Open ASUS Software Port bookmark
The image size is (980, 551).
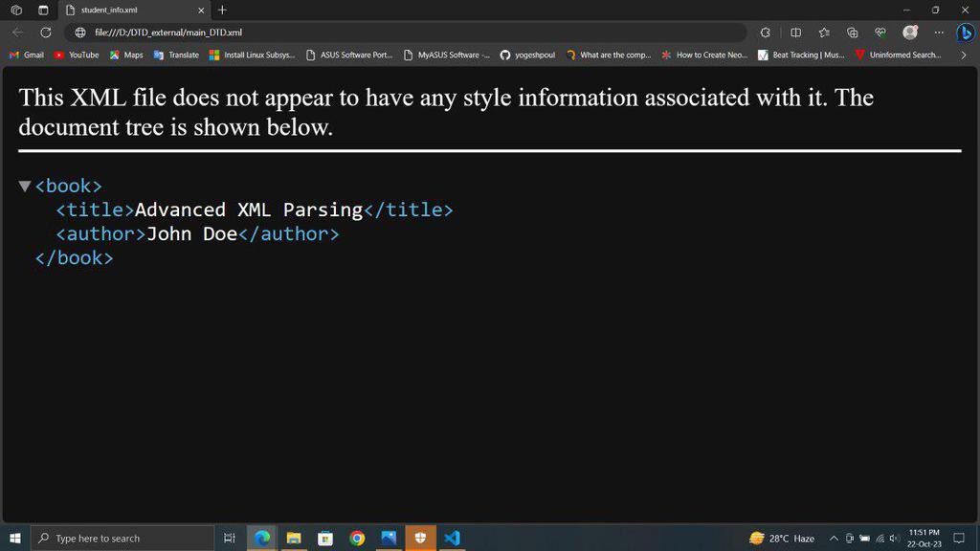[348, 55]
